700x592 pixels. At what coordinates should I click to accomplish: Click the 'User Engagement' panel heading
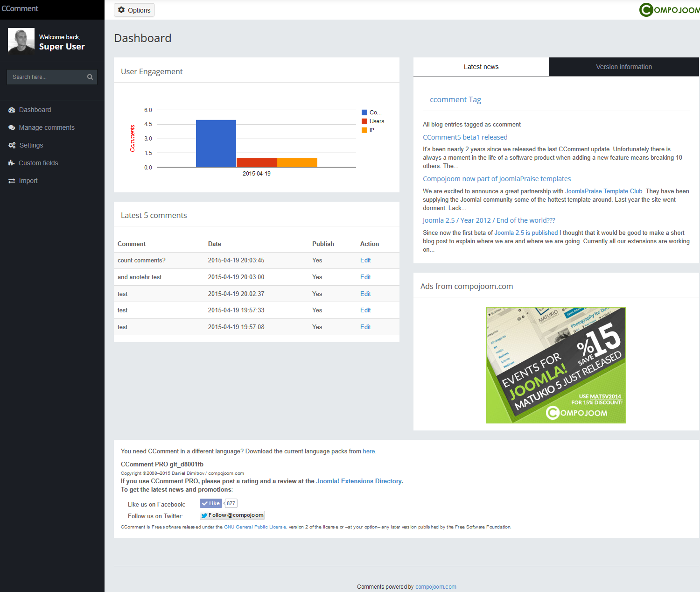152,71
